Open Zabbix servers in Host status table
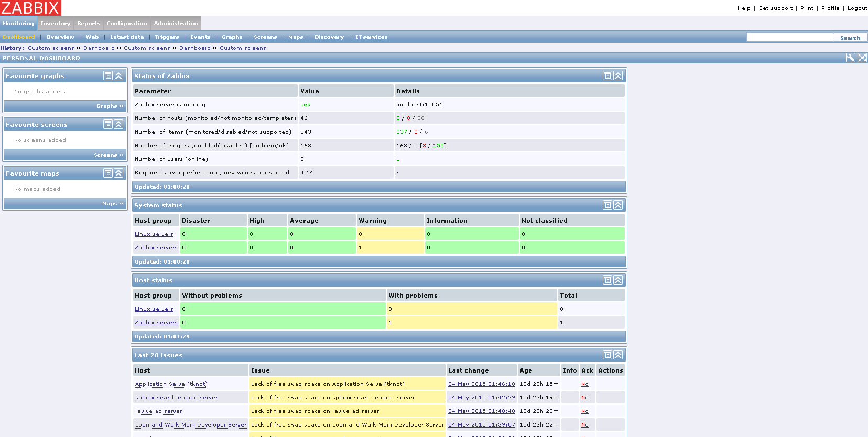868x437 pixels. (x=156, y=323)
